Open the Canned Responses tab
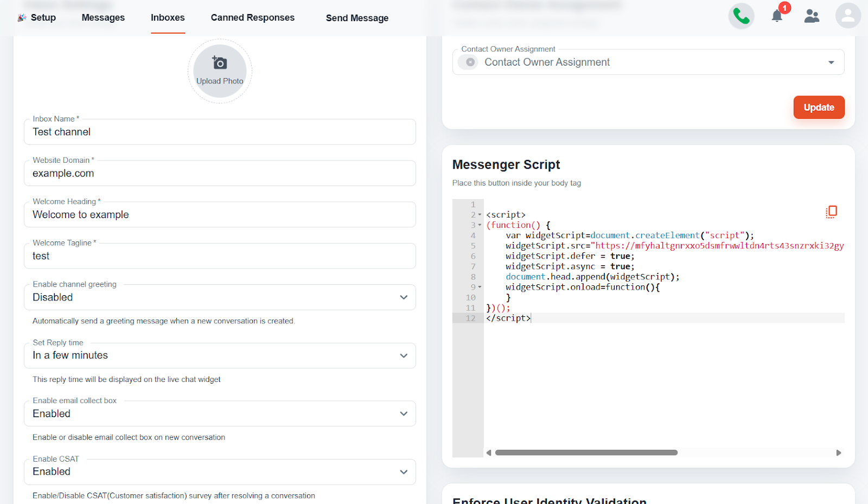868x504 pixels. [x=253, y=17]
